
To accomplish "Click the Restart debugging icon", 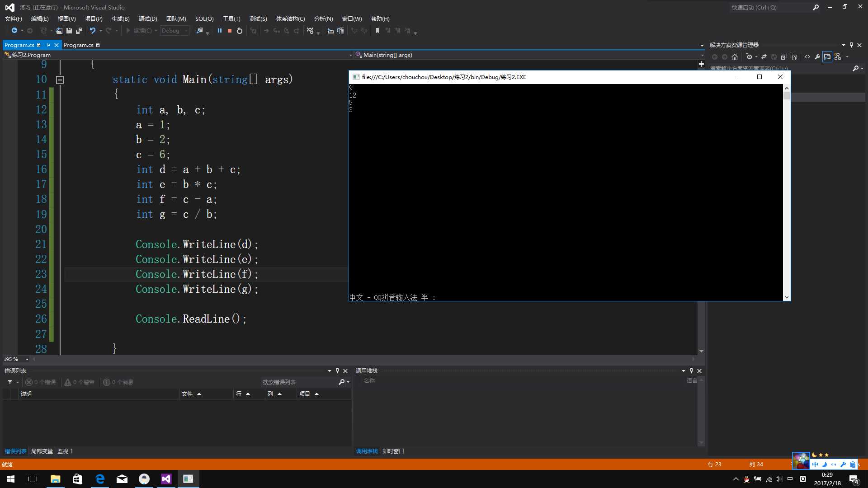I will click(x=240, y=31).
